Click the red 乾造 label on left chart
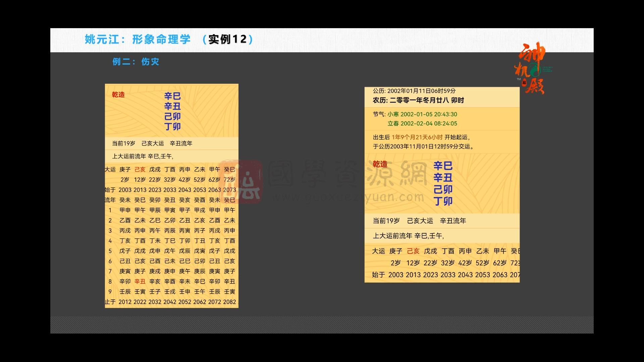Image resolution: width=644 pixels, height=362 pixels. (118, 95)
